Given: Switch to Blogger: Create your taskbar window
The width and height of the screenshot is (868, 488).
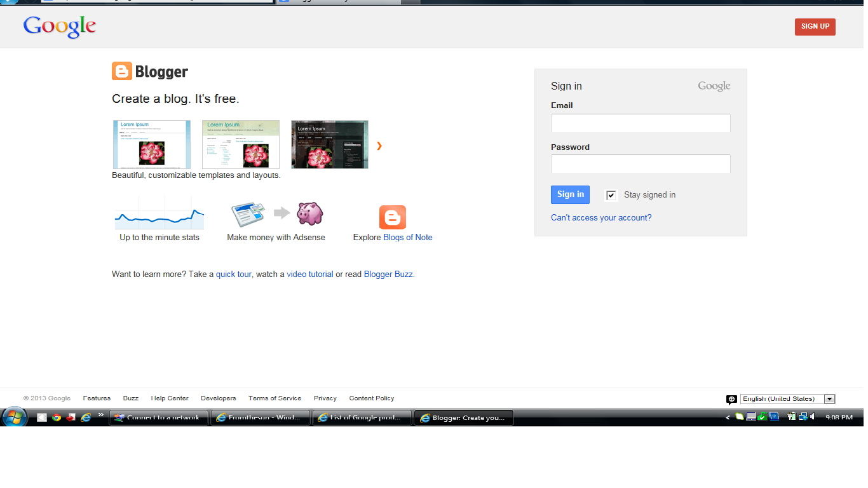Looking at the screenshot, I should point(464,417).
